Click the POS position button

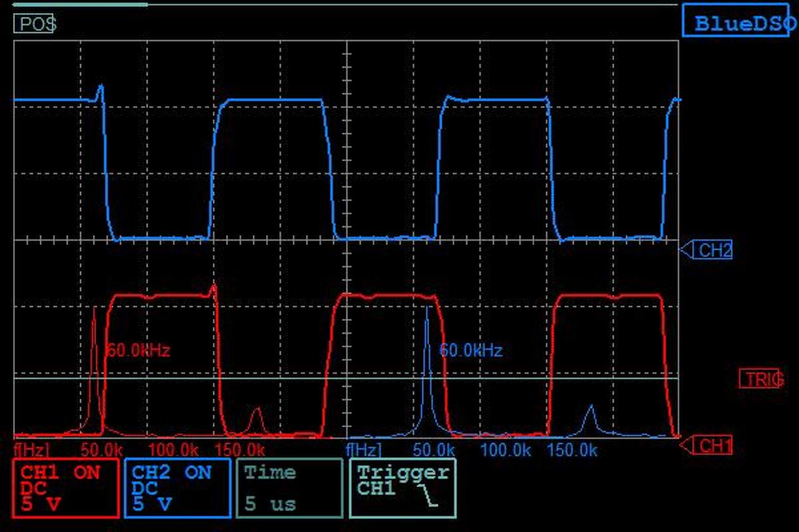coord(34,24)
